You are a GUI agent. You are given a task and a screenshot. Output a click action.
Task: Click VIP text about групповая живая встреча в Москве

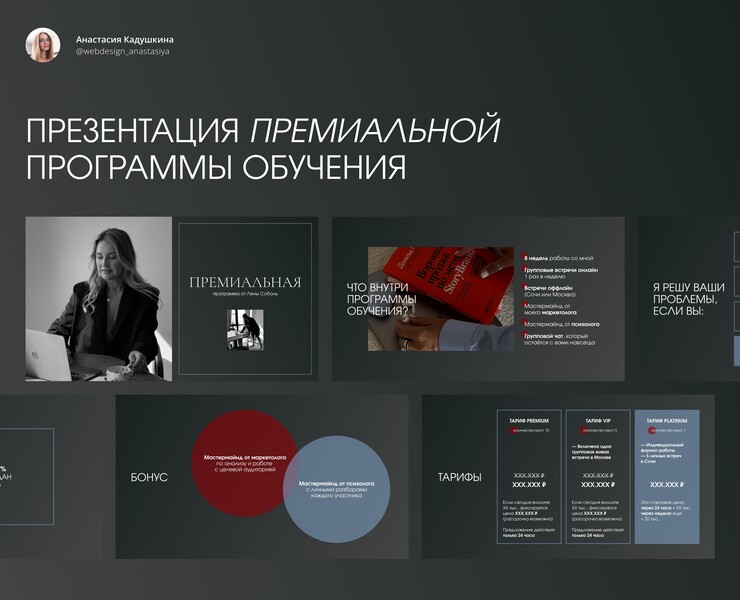tap(592, 452)
